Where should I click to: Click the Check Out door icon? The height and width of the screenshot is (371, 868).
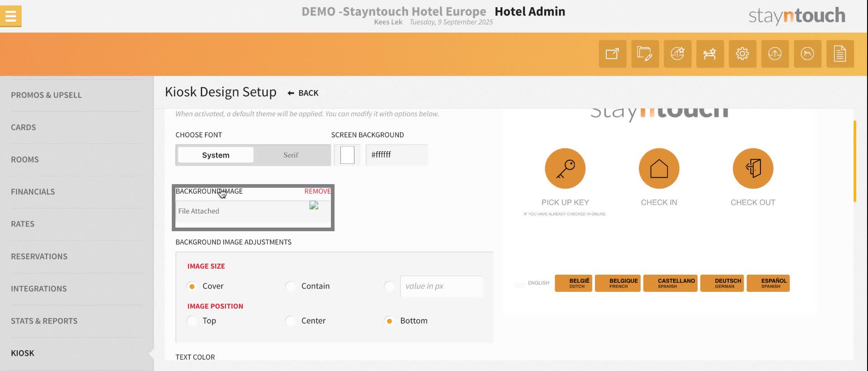[x=753, y=168]
